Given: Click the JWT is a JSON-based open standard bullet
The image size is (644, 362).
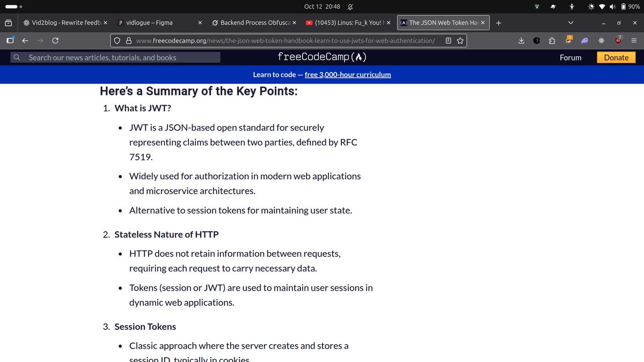Looking at the screenshot, I should pyautogui.click(x=243, y=143).
